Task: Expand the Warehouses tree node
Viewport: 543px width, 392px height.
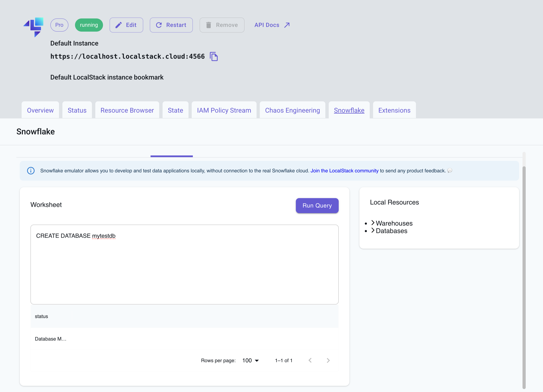Action: pyautogui.click(x=373, y=223)
